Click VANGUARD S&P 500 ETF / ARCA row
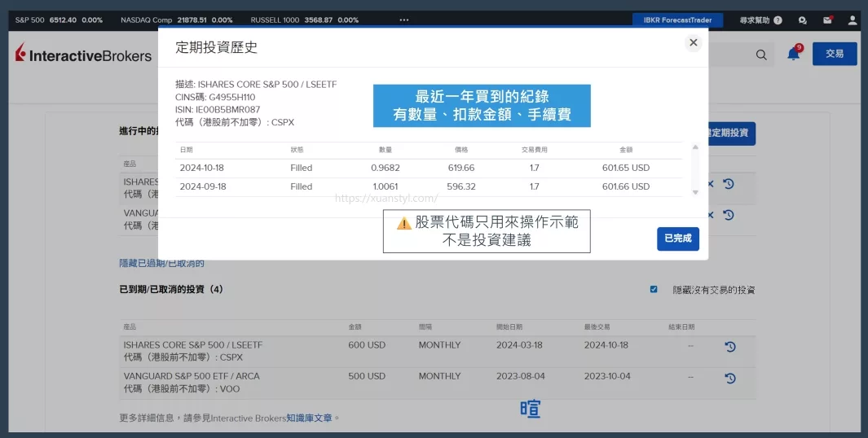This screenshot has height=438, width=868. [192, 376]
